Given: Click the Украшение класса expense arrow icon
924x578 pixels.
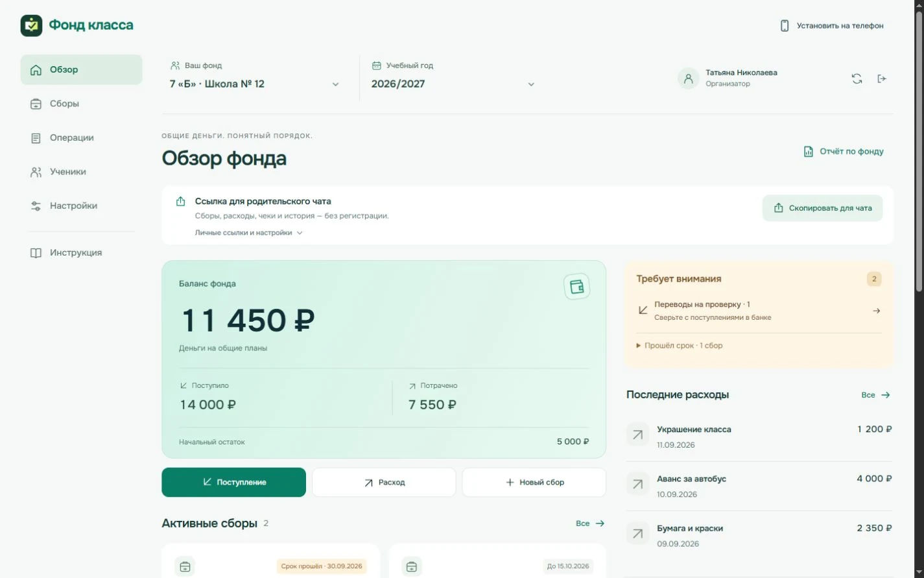Looking at the screenshot, I should point(637,435).
